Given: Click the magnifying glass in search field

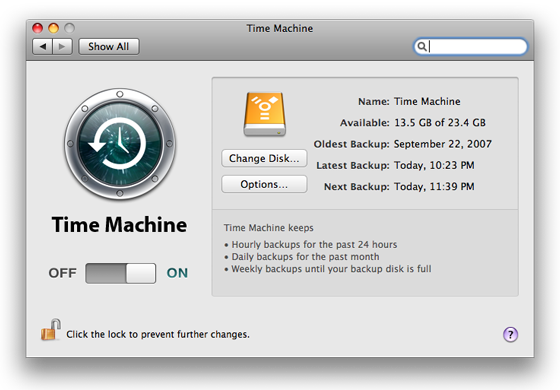Looking at the screenshot, I should point(422,46).
